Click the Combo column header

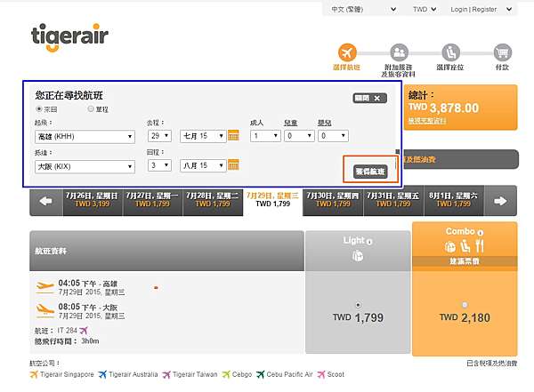pos(465,246)
